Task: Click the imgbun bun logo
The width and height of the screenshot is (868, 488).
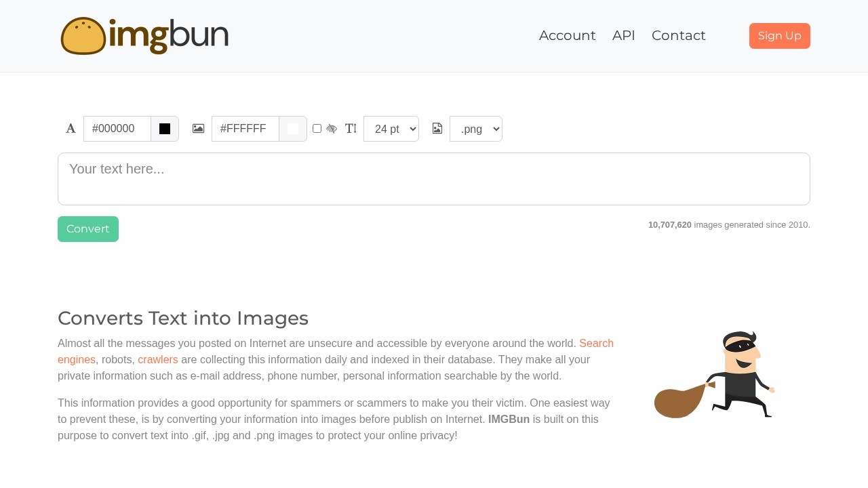Action: click(x=144, y=36)
